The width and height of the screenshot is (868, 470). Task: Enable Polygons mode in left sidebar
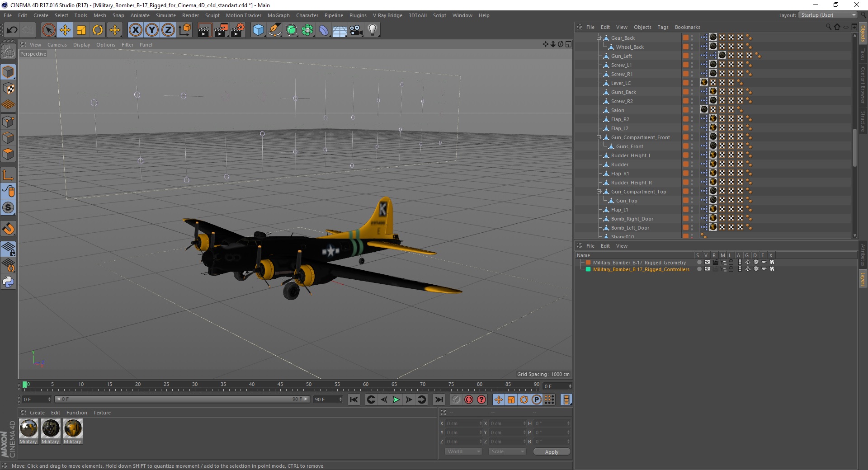click(x=8, y=154)
